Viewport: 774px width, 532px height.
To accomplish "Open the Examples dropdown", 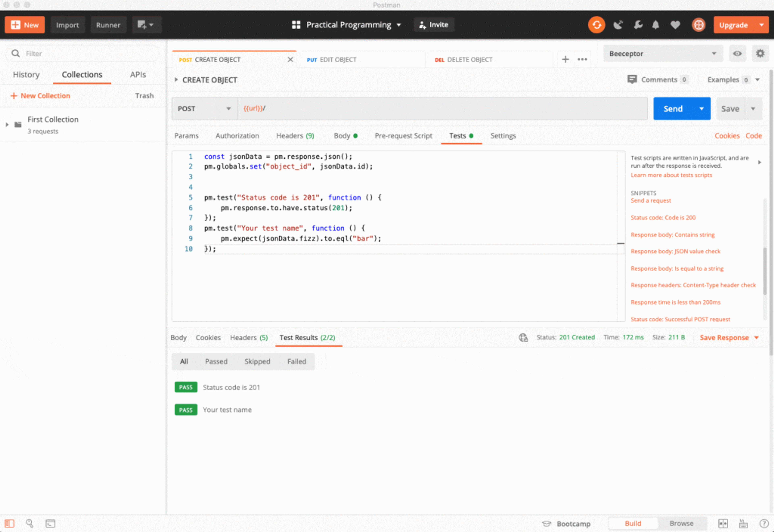I will click(x=733, y=79).
